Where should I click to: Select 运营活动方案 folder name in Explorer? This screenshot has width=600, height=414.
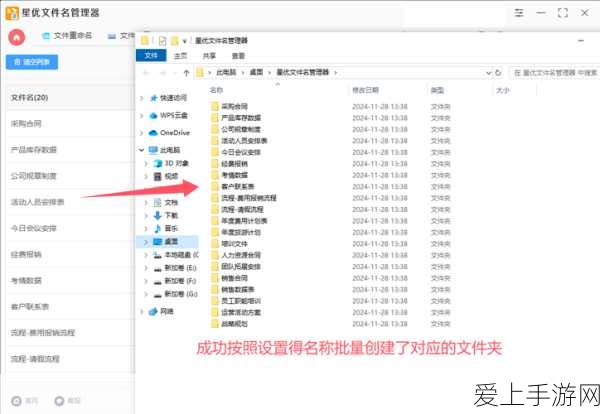click(x=241, y=313)
